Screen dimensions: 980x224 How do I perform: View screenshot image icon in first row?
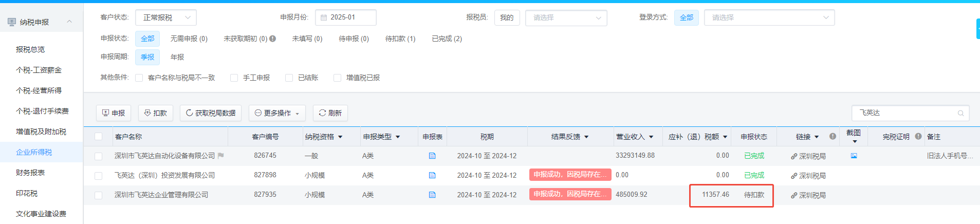tap(854, 156)
